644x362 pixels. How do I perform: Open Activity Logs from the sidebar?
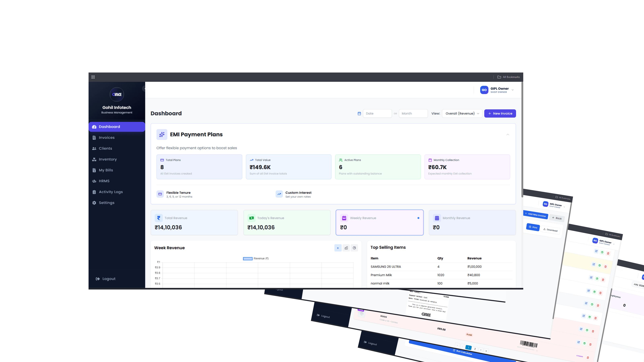117,192
